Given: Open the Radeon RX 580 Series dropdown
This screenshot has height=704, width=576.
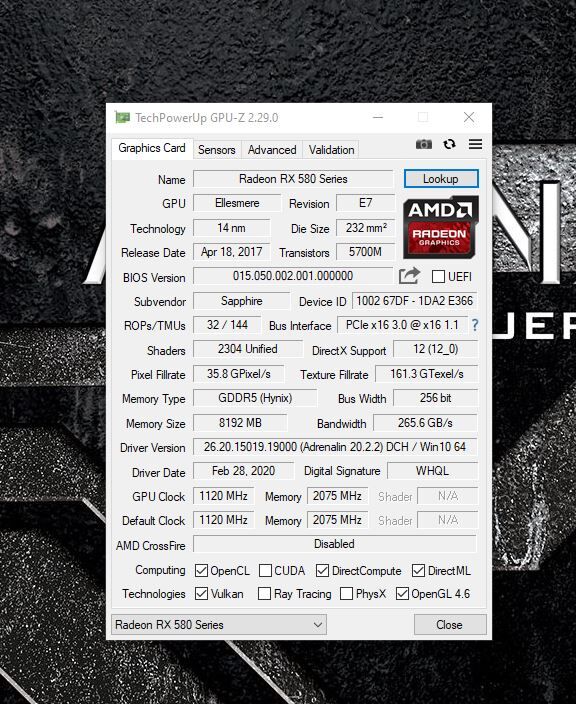Looking at the screenshot, I should coord(219,625).
